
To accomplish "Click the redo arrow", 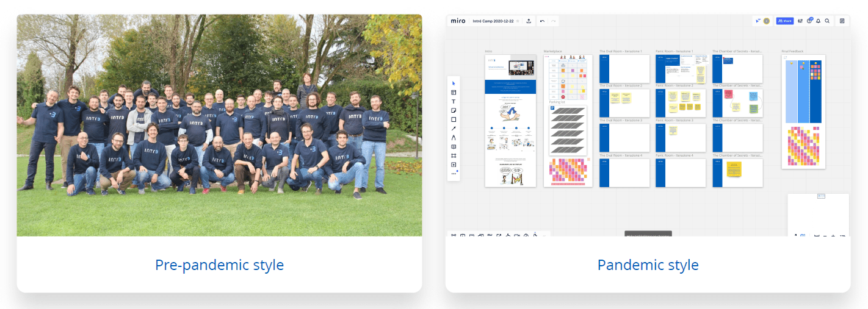I will [x=553, y=21].
